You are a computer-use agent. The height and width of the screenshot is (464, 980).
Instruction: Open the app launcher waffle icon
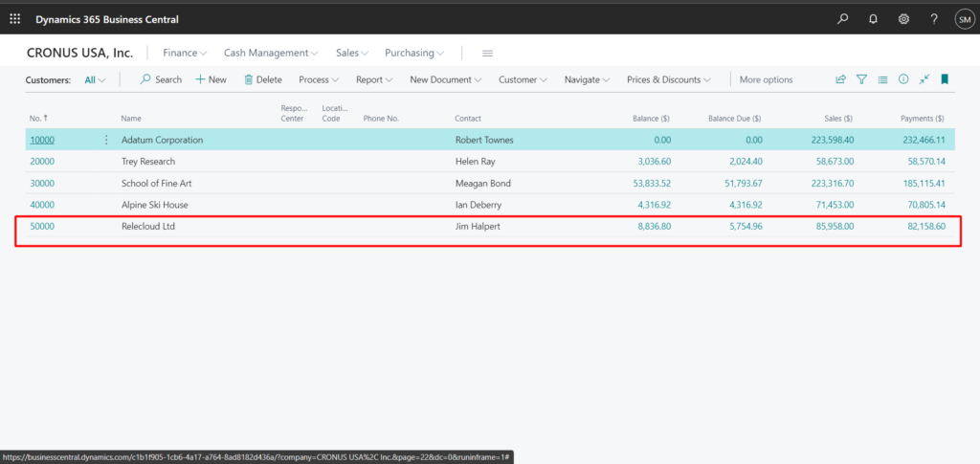coord(15,19)
